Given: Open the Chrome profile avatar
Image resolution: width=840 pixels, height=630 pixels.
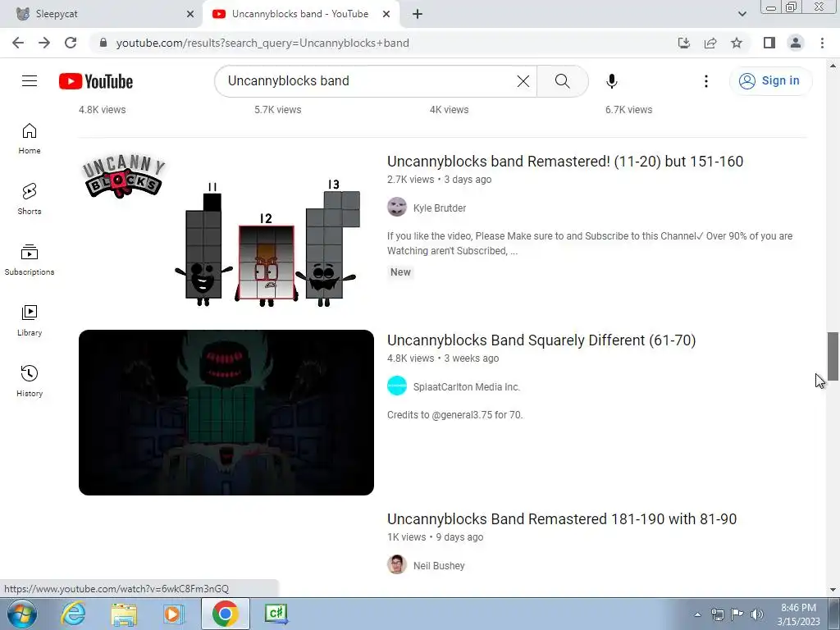Looking at the screenshot, I should (796, 43).
